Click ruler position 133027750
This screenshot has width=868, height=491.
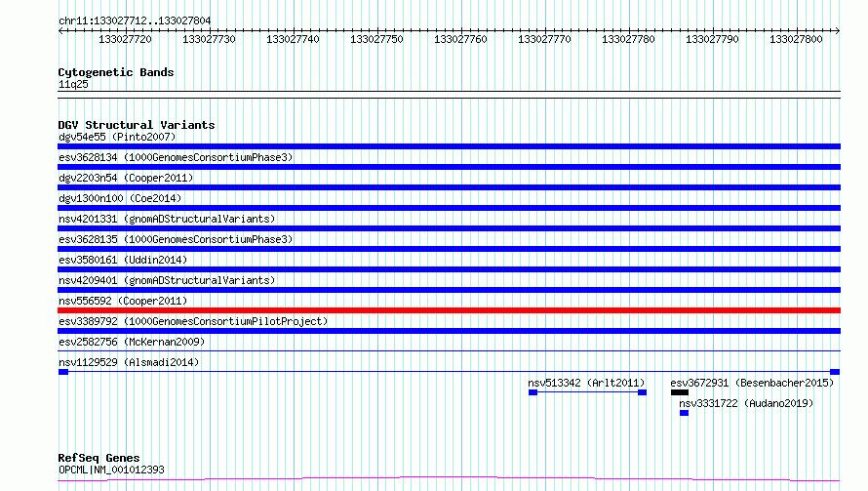tap(377, 39)
